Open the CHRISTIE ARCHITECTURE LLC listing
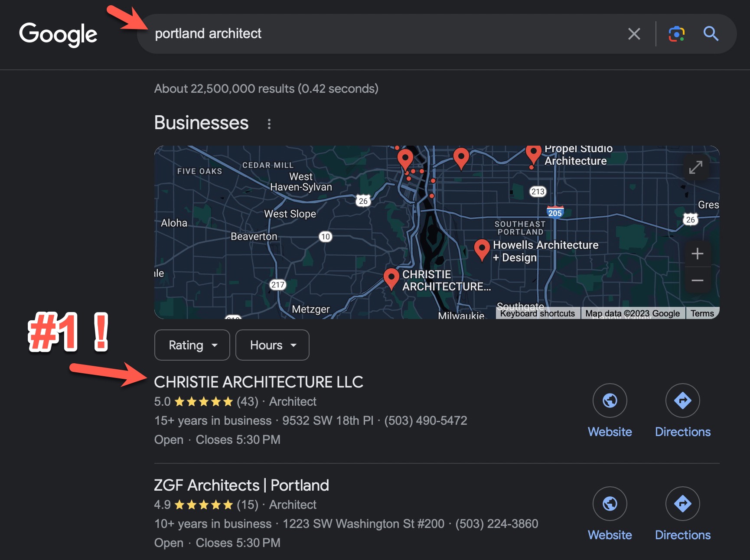The width and height of the screenshot is (750, 560). click(x=259, y=382)
